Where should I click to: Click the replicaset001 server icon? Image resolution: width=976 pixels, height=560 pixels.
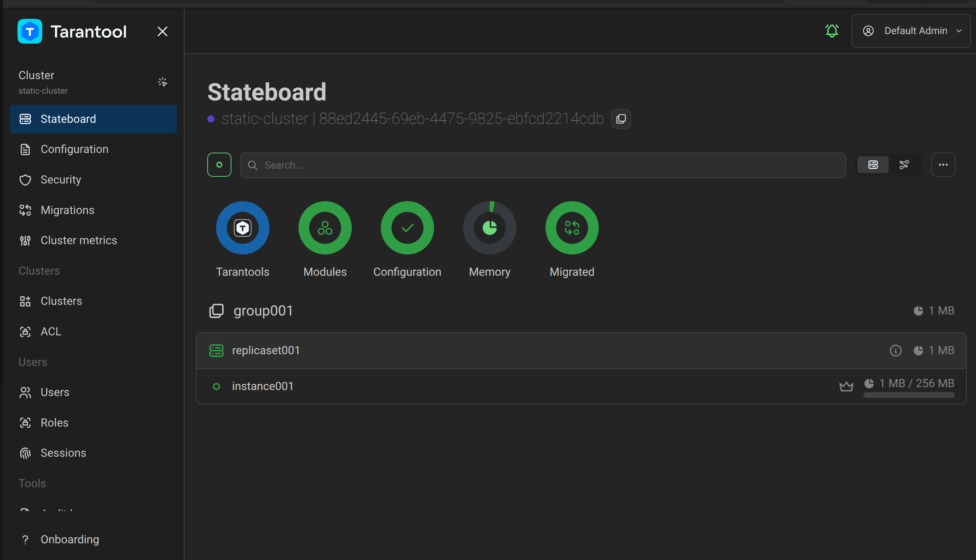click(x=216, y=350)
